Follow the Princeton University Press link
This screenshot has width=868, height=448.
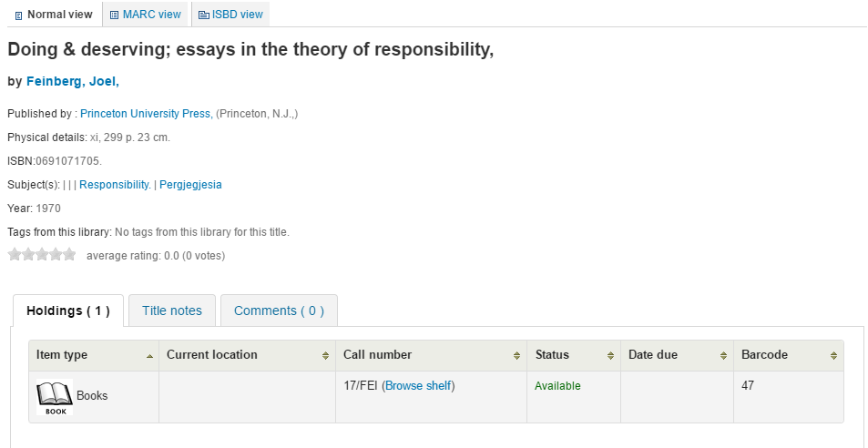(x=146, y=114)
